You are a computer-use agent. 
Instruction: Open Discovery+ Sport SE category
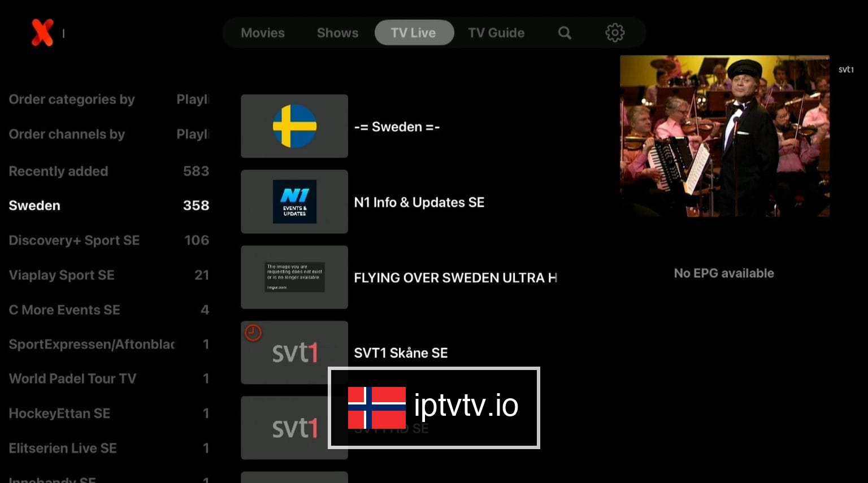point(109,241)
